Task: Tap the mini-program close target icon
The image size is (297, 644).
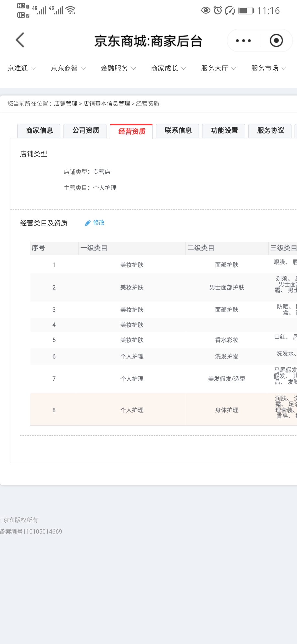Action: coord(276,41)
